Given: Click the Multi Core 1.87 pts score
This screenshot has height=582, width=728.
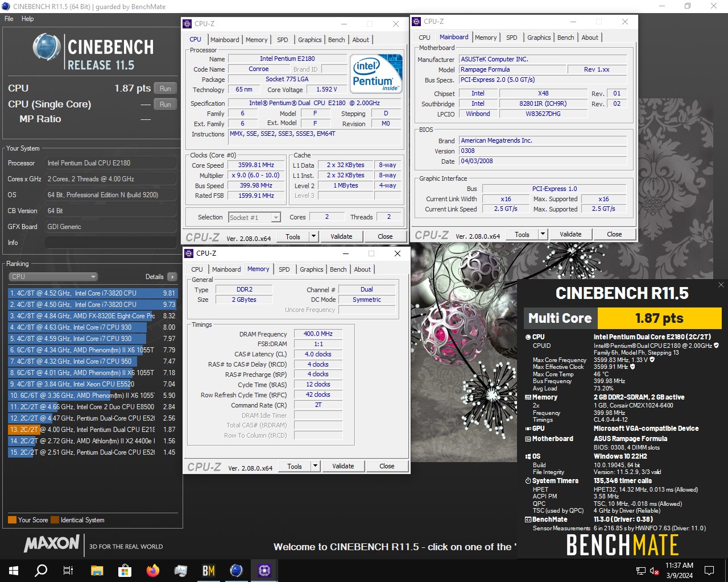Looking at the screenshot, I should click(x=659, y=318).
